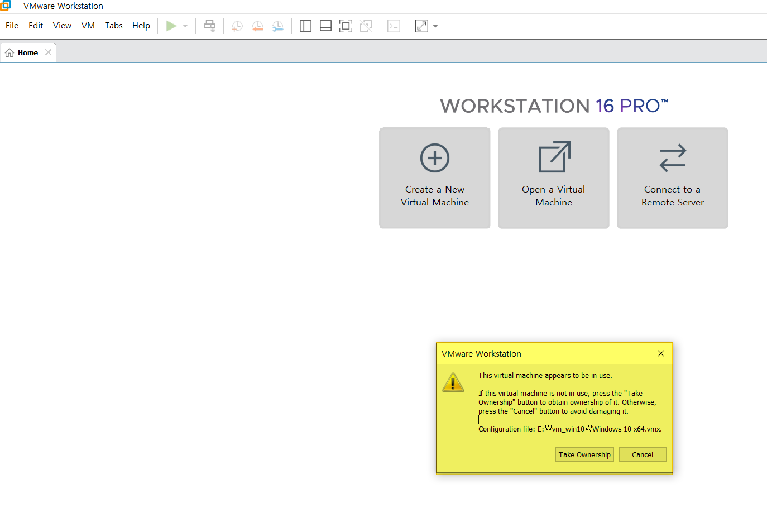Click Create a New Virtual Machine tile
This screenshot has width=767, height=532.
pos(435,178)
